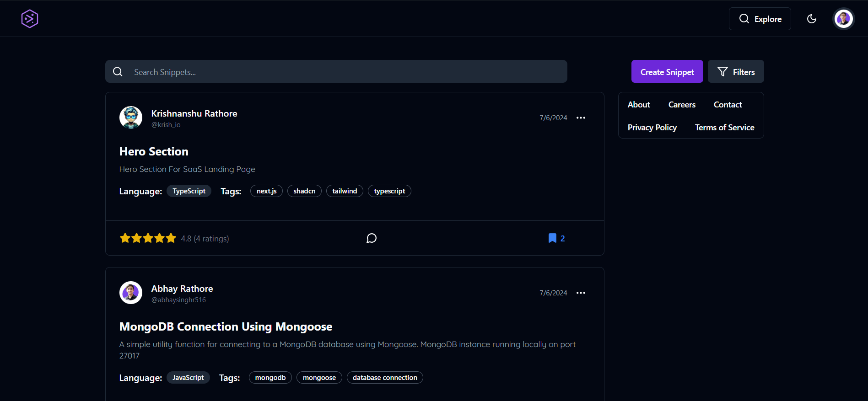
Task: Rate Hero Section with the second star
Action: pyautogui.click(x=136, y=238)
